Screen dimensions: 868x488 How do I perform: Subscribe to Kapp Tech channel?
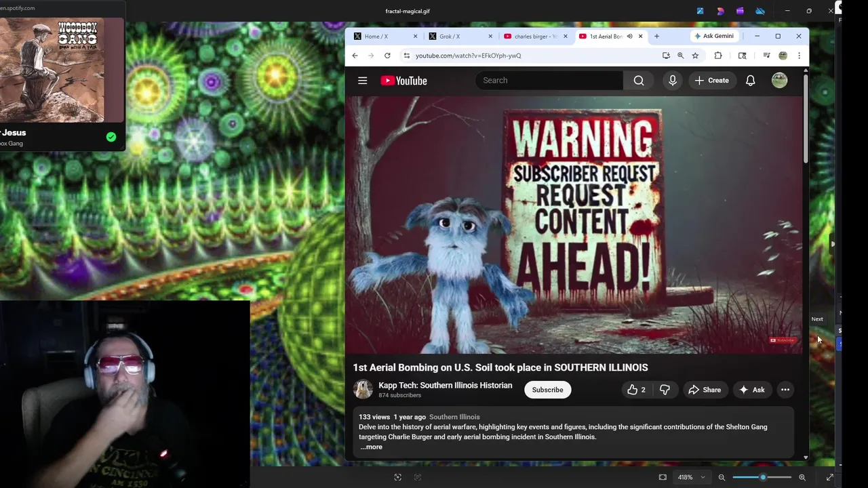tap(547, 390)
